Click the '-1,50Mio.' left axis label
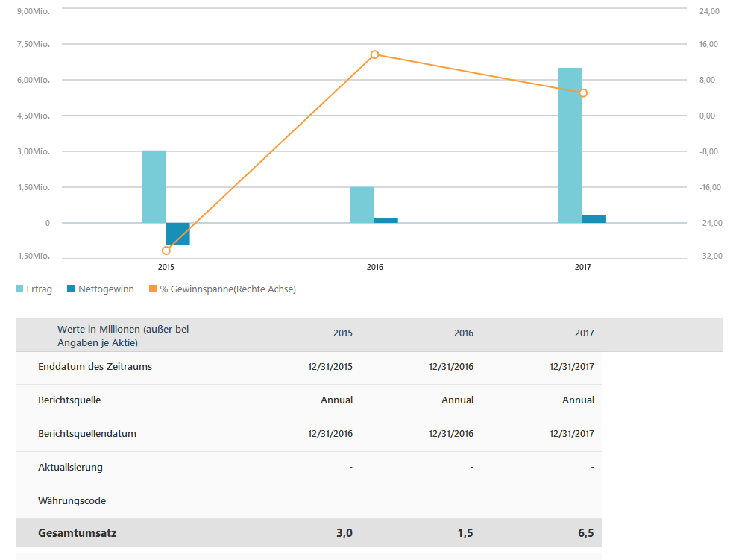 coord(33,256)
